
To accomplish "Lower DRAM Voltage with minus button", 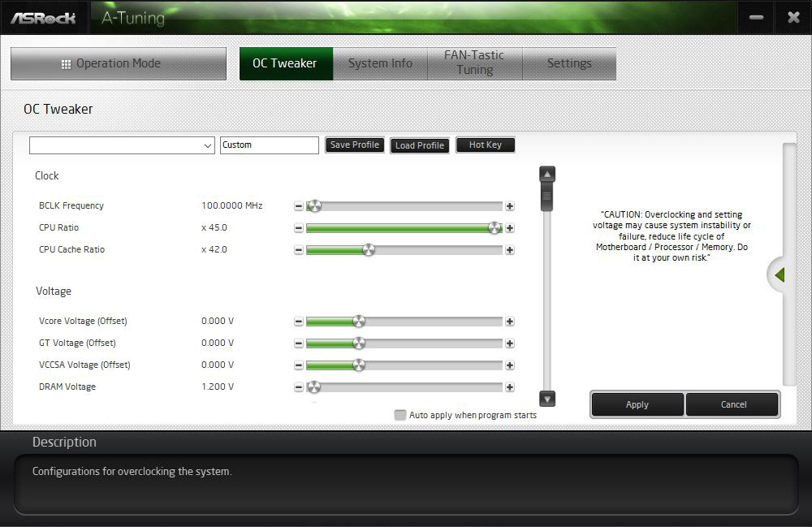I will 298,387.
